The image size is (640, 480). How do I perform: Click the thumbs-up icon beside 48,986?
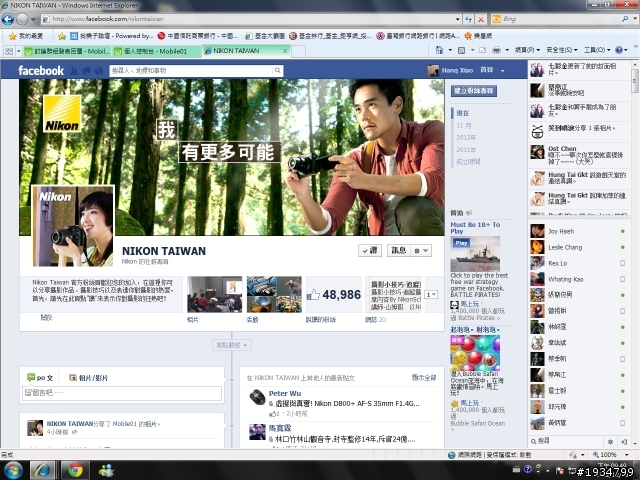(x=313, y=295)
